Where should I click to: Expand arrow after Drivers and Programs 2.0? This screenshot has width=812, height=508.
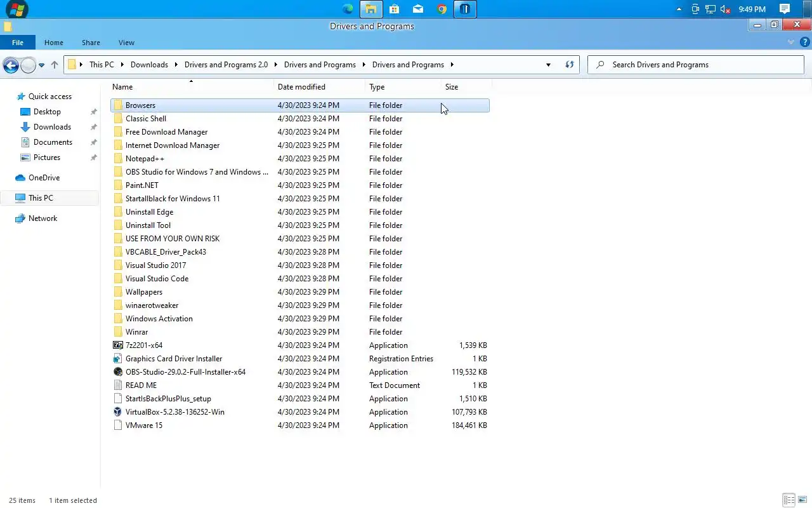pyautogui.click(x=275, y=65)
